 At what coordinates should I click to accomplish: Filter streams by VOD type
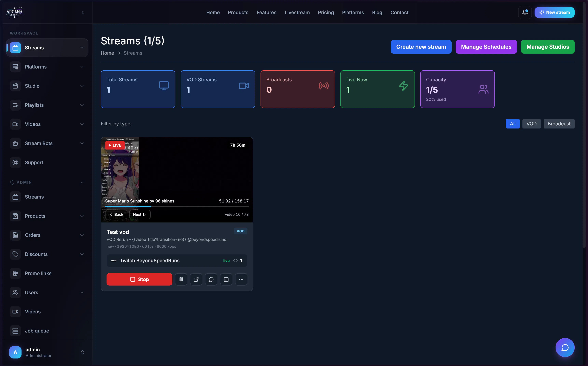531,124
